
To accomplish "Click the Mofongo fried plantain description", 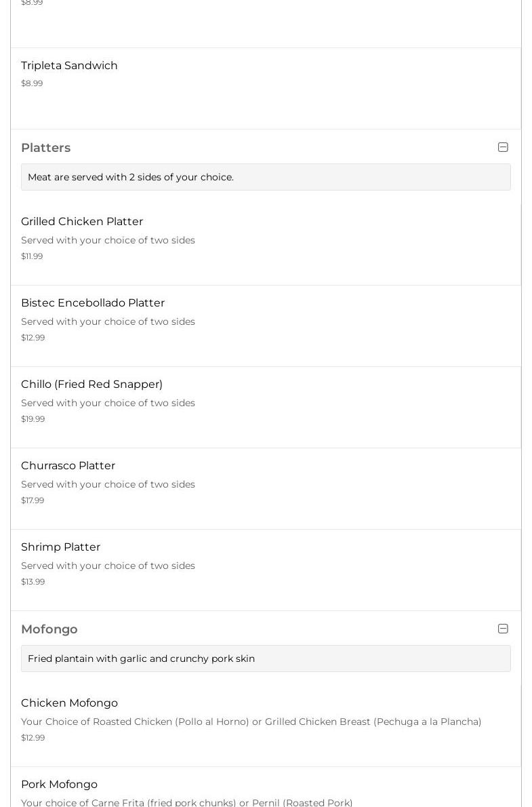I will click(x=141, y=658).
